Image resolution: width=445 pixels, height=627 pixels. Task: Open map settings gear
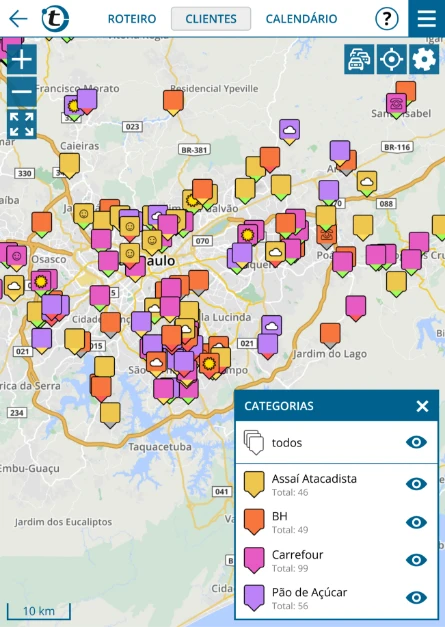tap(424, 59)
